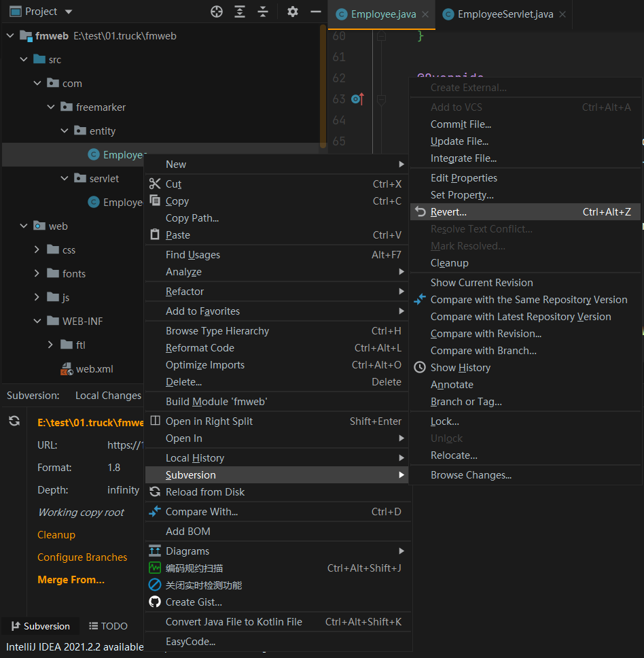
Task: Open the Subversion tool window button
Action: [40, 626]
